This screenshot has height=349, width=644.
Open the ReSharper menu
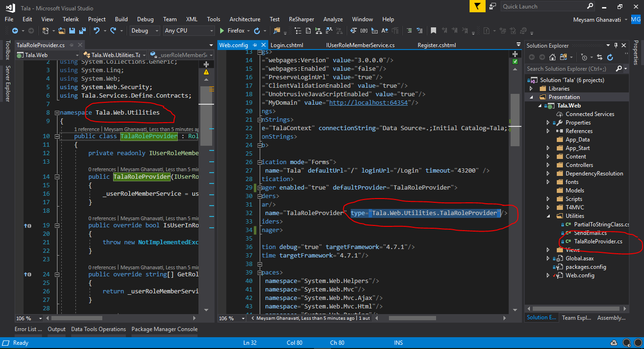coord(301,19)
